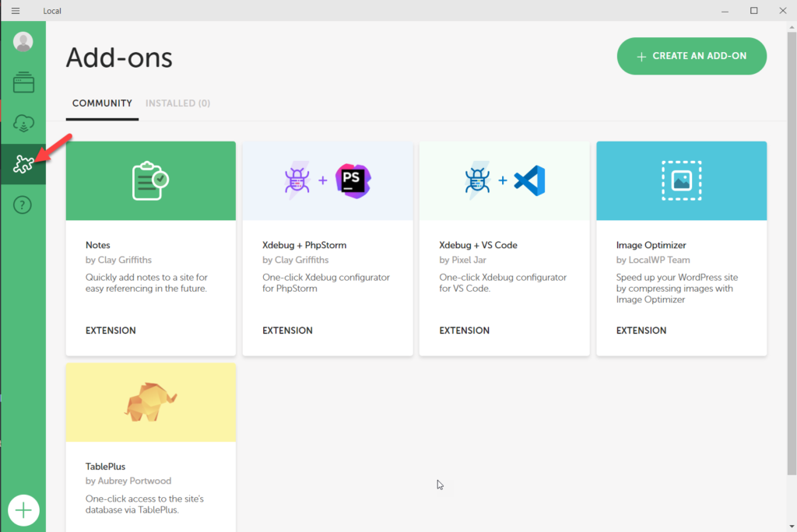Click 'by Clay Griffiths' under Notes
Screen dimensions: 797x532
click(x=118, y=260)
